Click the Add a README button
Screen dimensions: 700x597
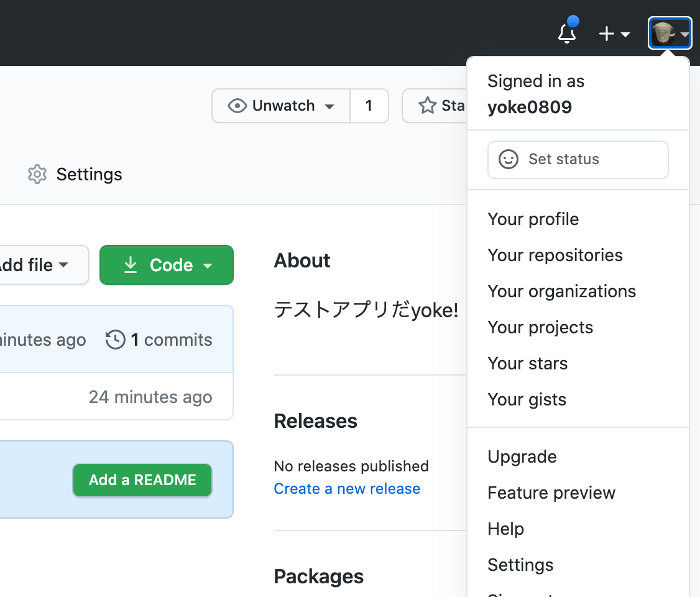pyautogui.click(x=142, y=480)
